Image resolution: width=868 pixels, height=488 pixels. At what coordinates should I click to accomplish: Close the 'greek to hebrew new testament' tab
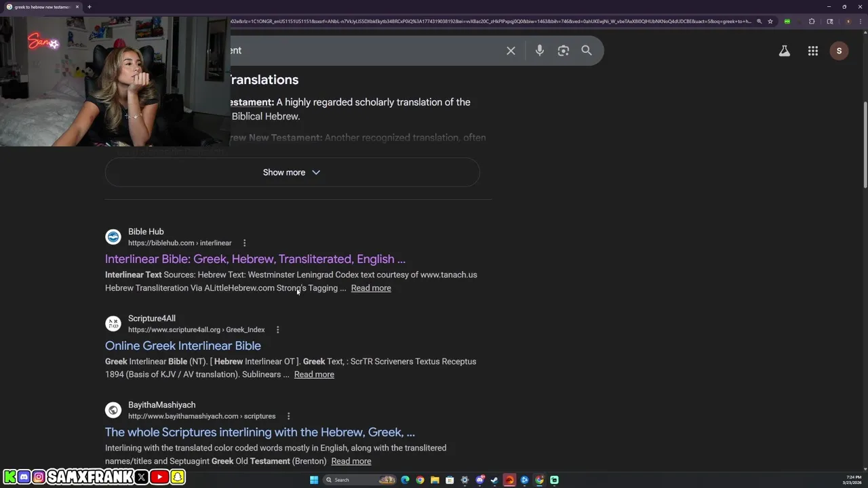point(77,7)
